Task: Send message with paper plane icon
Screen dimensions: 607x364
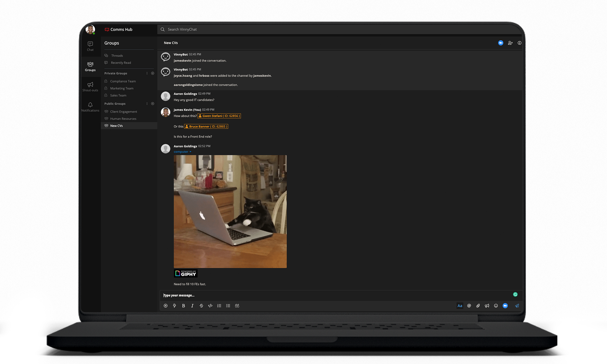Action: tap(517, 306)
